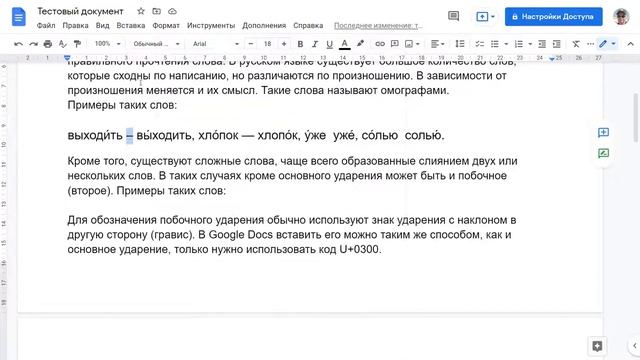Suggest edits from the right margin
The image size is (640, 360).
point(603,153)
